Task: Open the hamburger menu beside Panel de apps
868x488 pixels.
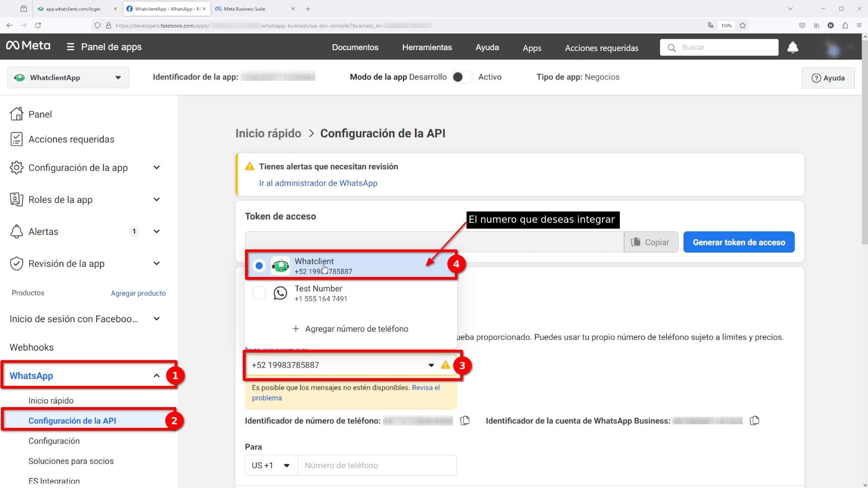Action: coord(71,47)
